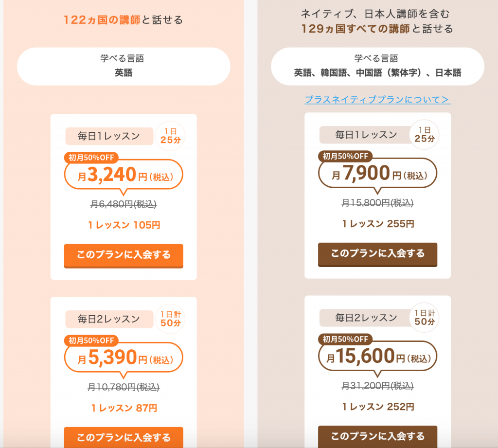Click the struck-through 月6,480円 original price
Viewport: 498px width, 448px height.
[124, 205]
